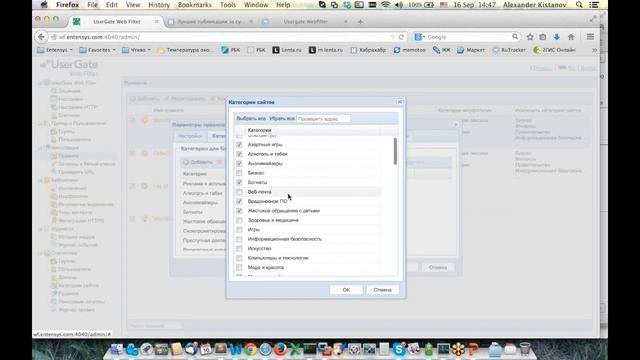Launch Google Chrome from the Dock

click(x=251, y=349)
